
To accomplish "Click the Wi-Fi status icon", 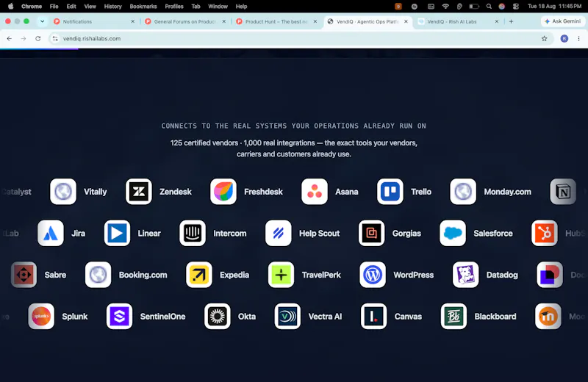I will point(445,7).
